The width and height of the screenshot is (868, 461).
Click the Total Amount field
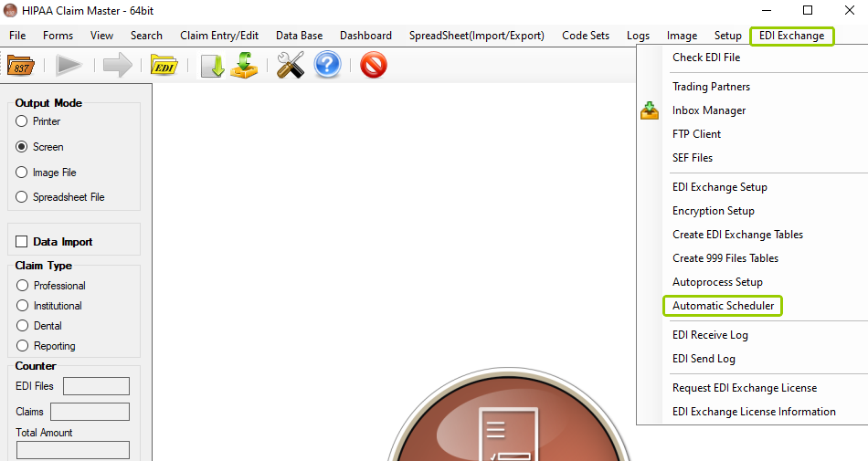73,450
